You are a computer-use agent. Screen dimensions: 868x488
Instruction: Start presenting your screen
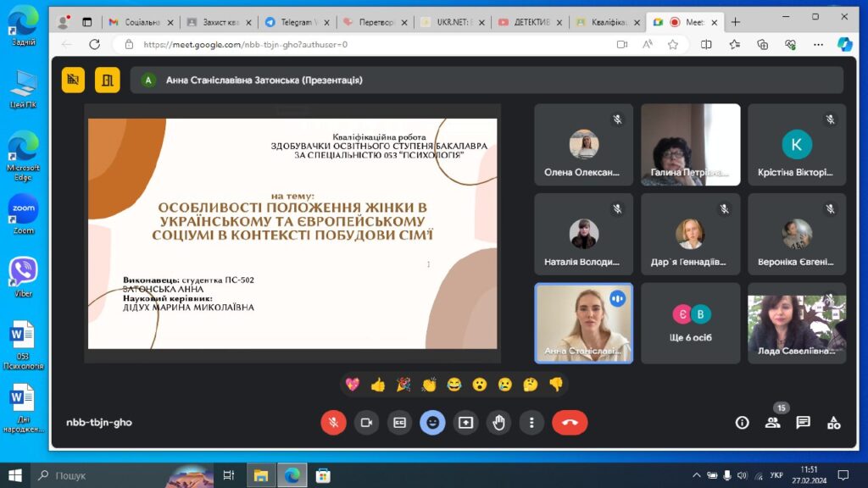(465, 422)
